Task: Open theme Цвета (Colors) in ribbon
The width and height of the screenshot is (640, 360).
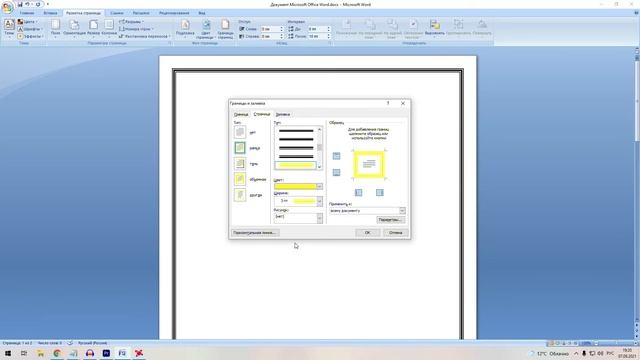Action: (28, 22)
